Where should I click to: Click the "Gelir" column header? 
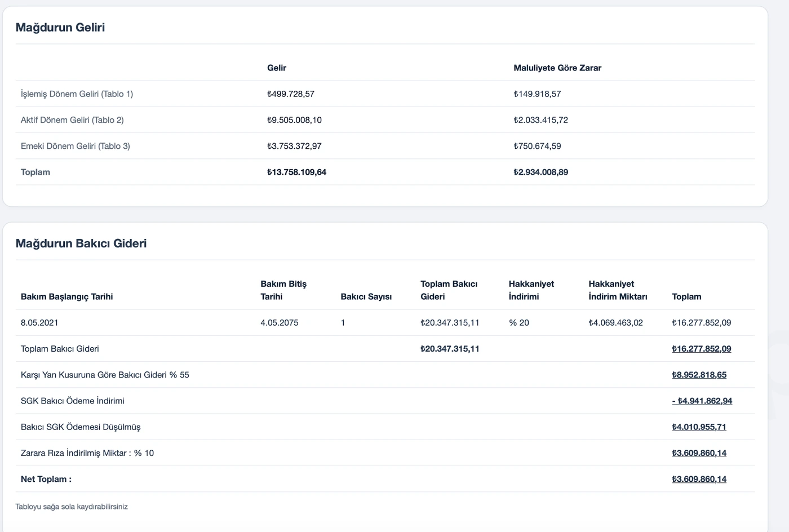(277, 68)
